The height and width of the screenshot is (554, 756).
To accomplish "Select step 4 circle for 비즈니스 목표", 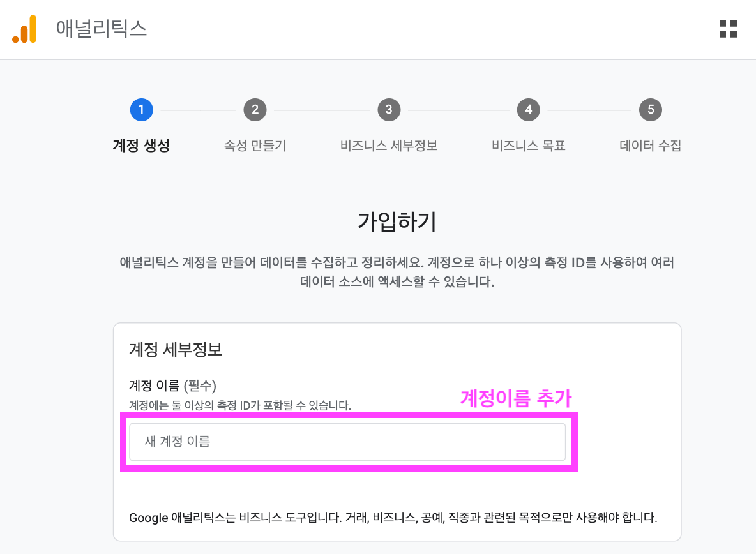I will pyautogui.click(x=529, y=110).
